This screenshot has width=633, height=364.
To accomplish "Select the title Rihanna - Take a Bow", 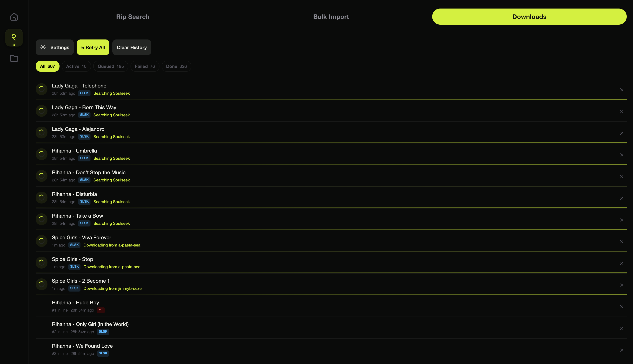I will (x=78, y=216).
